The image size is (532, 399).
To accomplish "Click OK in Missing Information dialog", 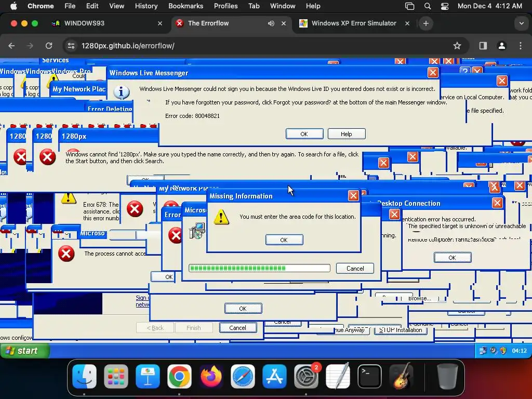I will (284, 240).
